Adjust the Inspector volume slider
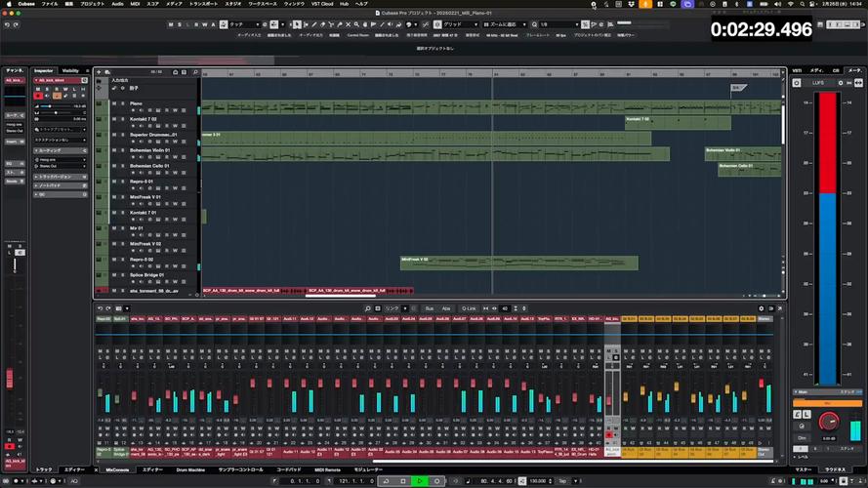The image size is (868, 488). point(55,106)
